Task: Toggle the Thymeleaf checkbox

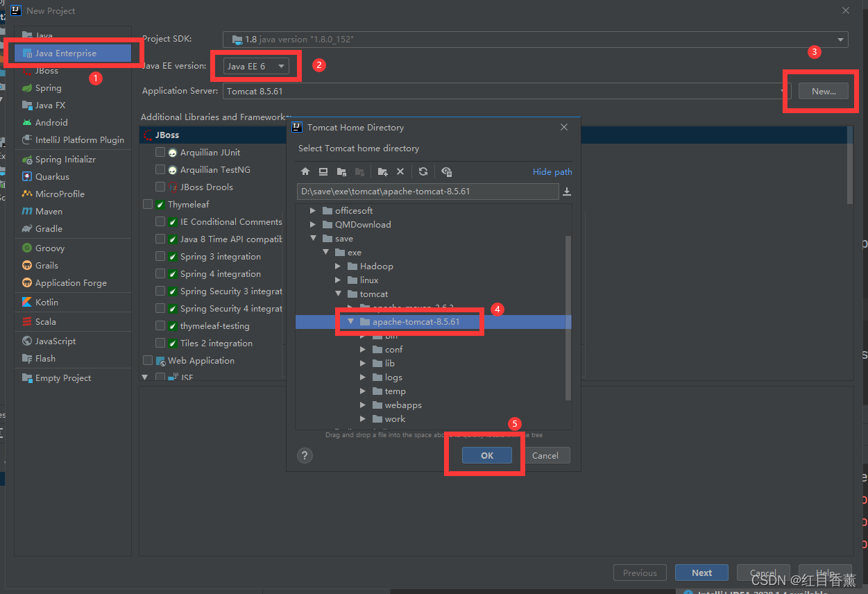Action: pyautogui.click(x=148, y=205)
